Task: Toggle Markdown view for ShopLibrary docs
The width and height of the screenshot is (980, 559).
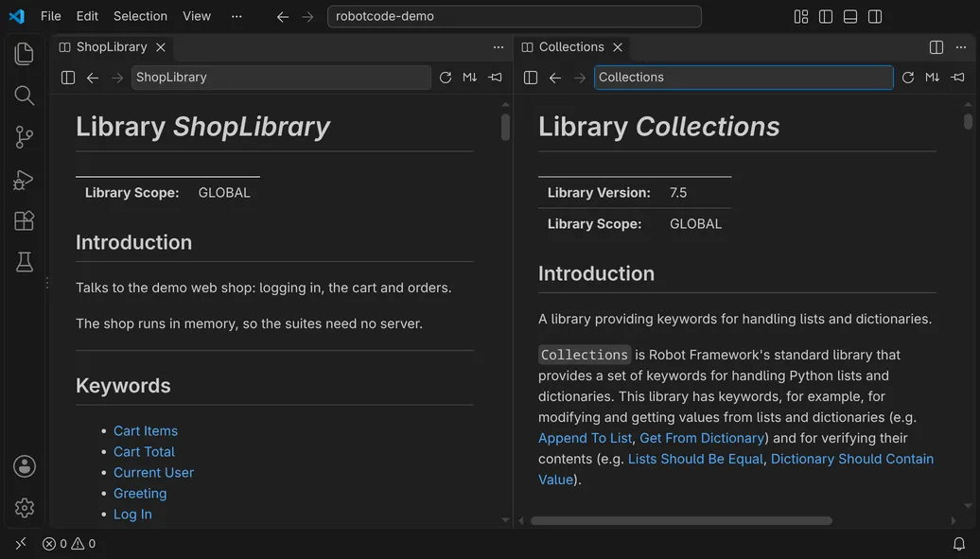Action: (469, 78)
